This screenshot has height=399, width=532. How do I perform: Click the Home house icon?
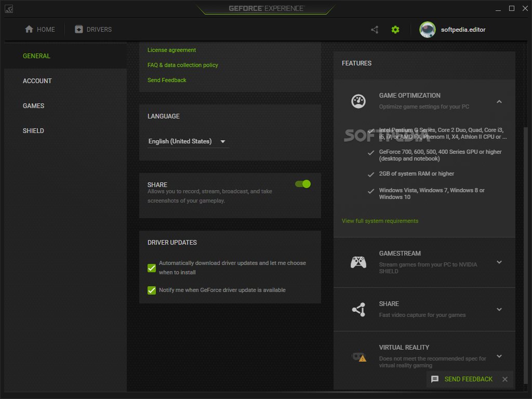(29, 29)
